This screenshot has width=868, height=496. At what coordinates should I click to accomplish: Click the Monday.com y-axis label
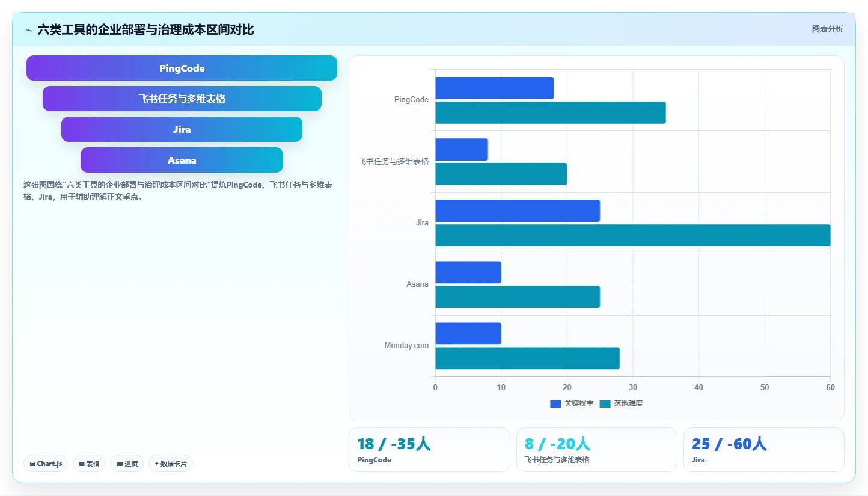click(x=406, y=345)
